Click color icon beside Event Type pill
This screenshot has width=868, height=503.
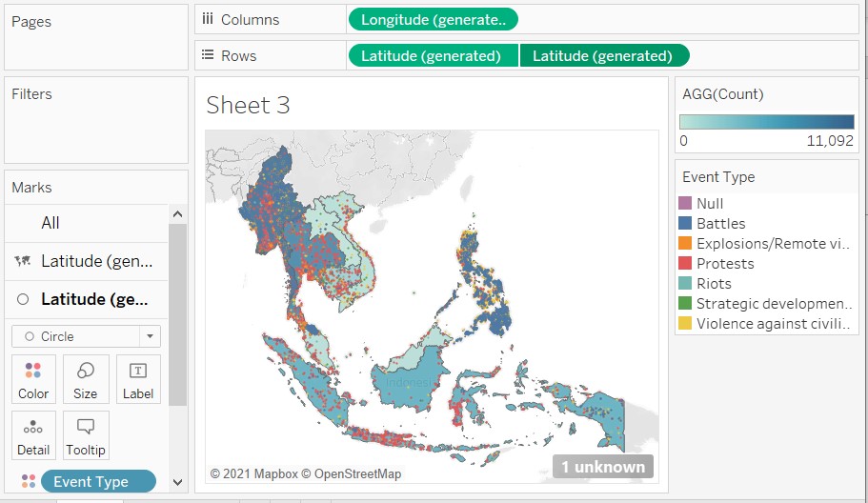click(x=28, y=481)
